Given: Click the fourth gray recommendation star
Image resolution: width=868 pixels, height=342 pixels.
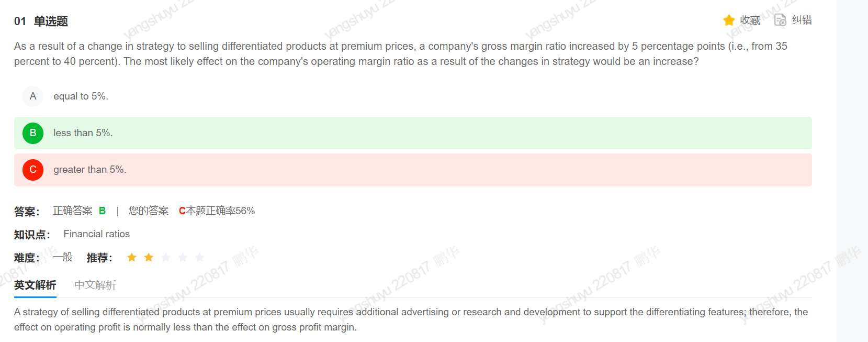Looking at the screenshot, I should pyautogui.click(x=183, y=257).
